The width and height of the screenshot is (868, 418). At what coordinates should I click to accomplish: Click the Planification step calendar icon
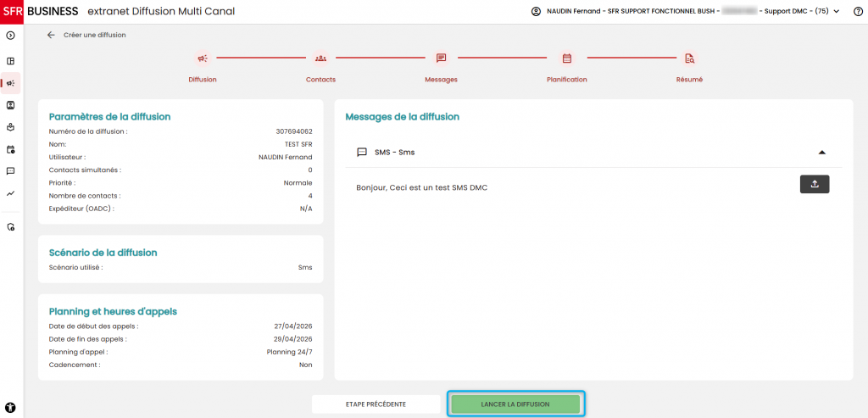point(567,59)
